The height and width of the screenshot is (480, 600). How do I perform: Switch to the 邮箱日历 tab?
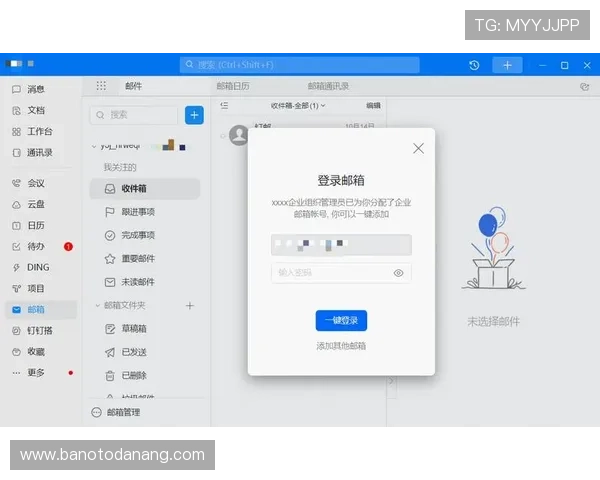(x=233, y=86)
